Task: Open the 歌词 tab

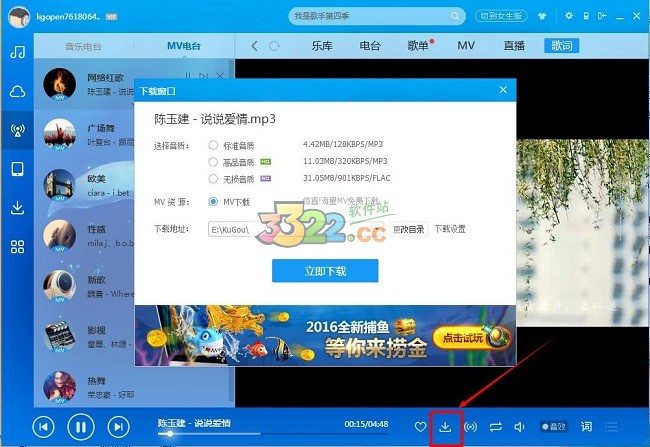Action: (561, 46)
